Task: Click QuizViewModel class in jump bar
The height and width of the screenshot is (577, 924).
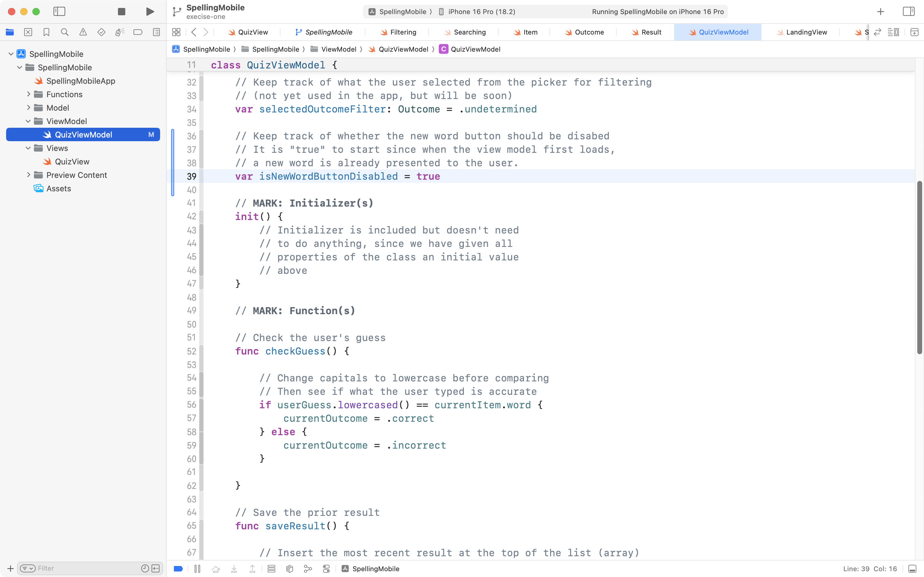Action: (x=475, y=49)
